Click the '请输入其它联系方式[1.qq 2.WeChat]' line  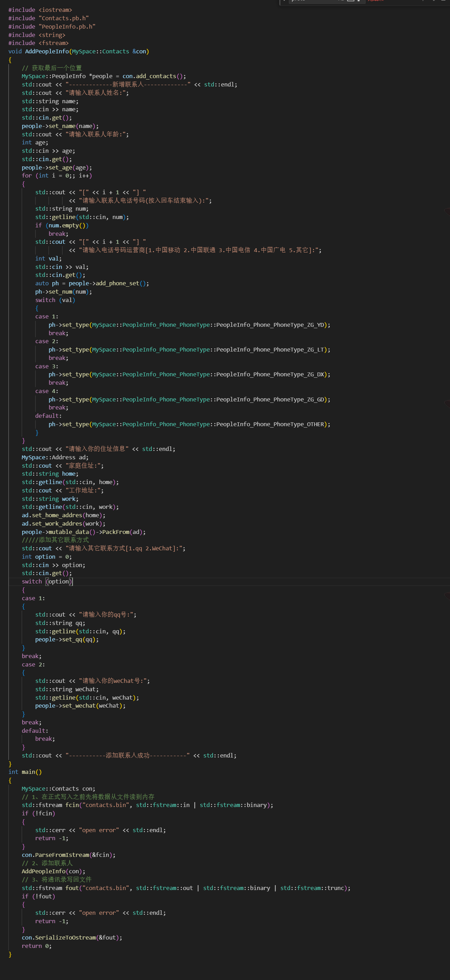pos(104,548)
